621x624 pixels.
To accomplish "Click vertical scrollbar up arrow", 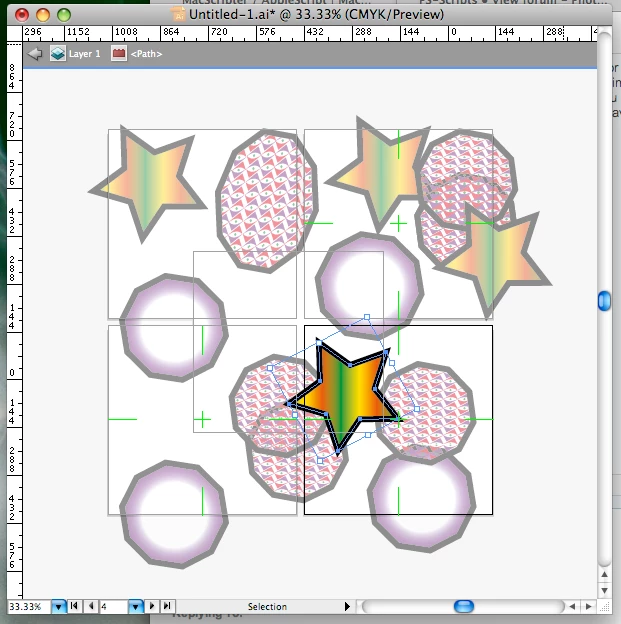I will click(604, 574).
